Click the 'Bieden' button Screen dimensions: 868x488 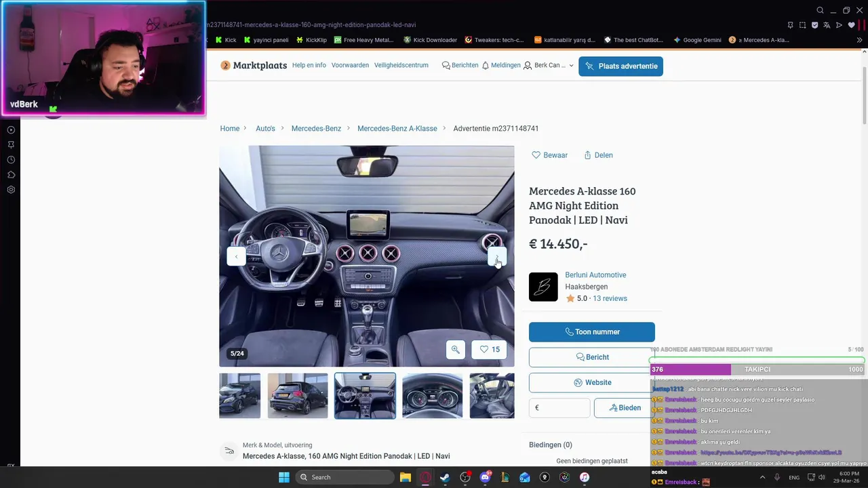coord(624,408)
